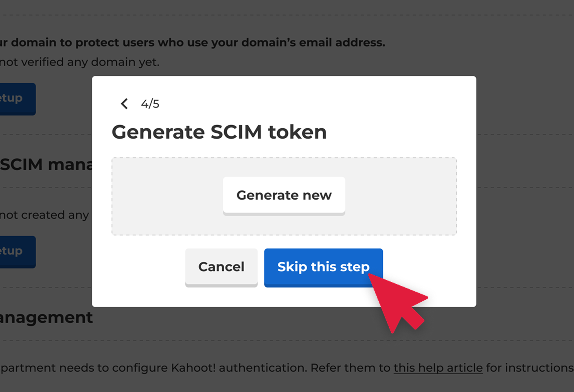
Task: Click the back icon beside the 4/5 indicator
Action: tap(124, 104)
